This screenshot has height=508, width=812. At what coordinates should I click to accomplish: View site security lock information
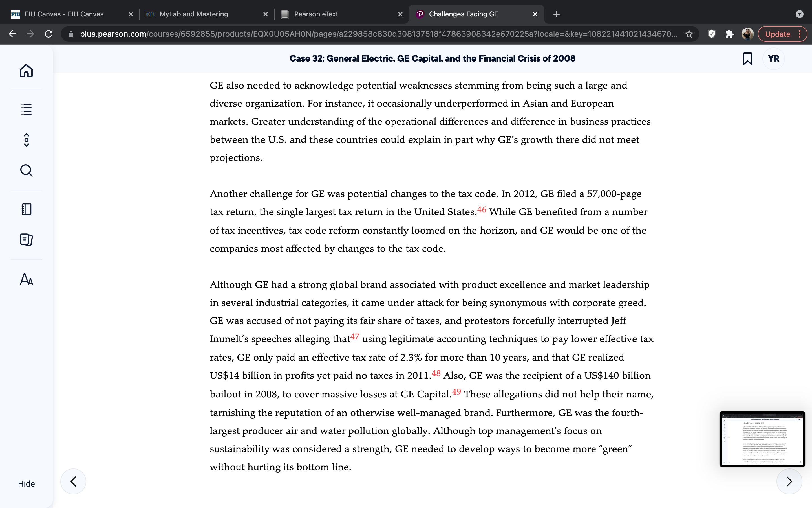(x=71, y=34)
